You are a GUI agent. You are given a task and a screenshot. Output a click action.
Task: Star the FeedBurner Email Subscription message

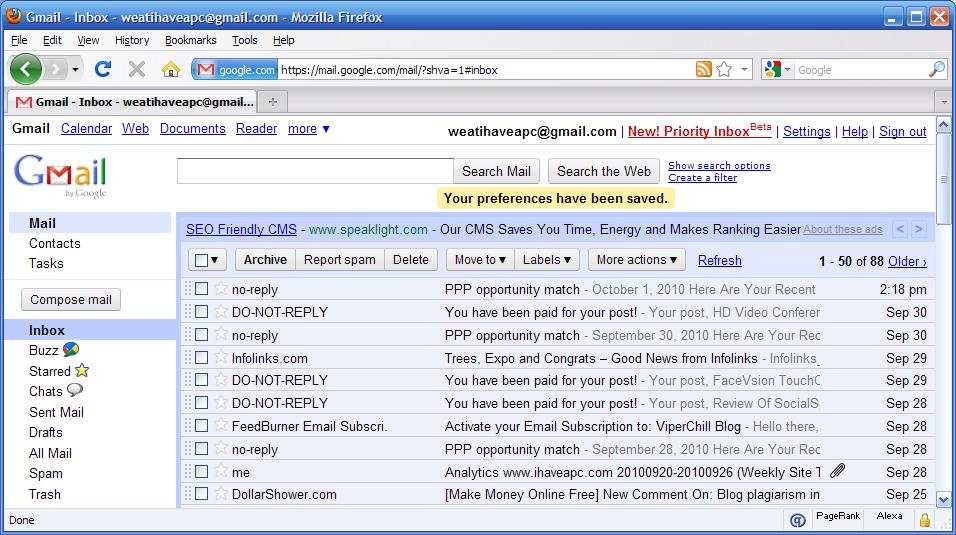pos(221,426)
